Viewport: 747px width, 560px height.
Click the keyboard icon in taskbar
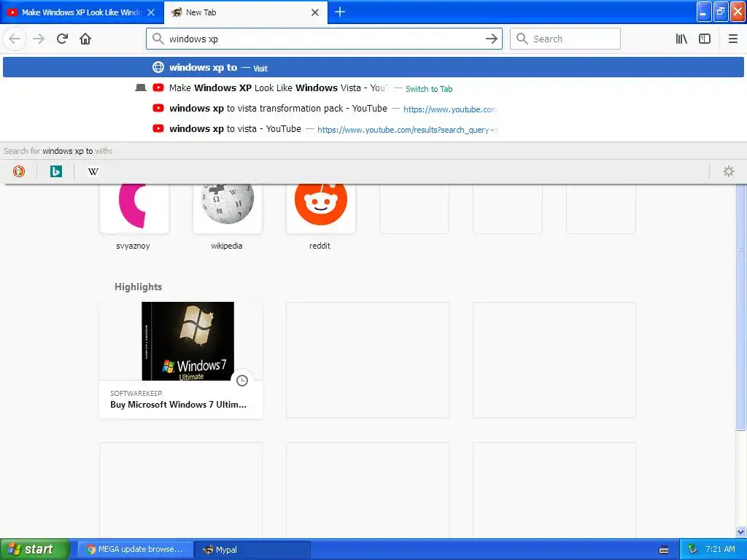coord(664,550)
